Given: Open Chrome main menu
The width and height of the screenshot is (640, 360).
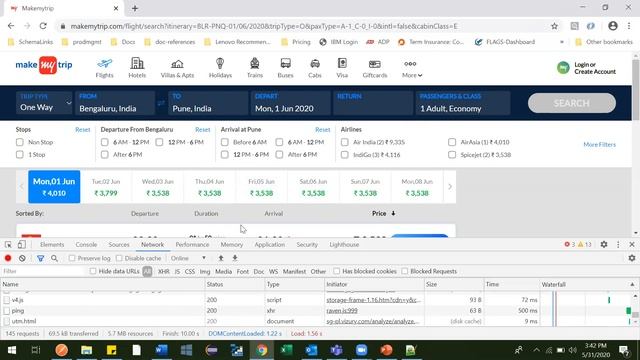Looking at the screenshot, I should click(629, 26).
